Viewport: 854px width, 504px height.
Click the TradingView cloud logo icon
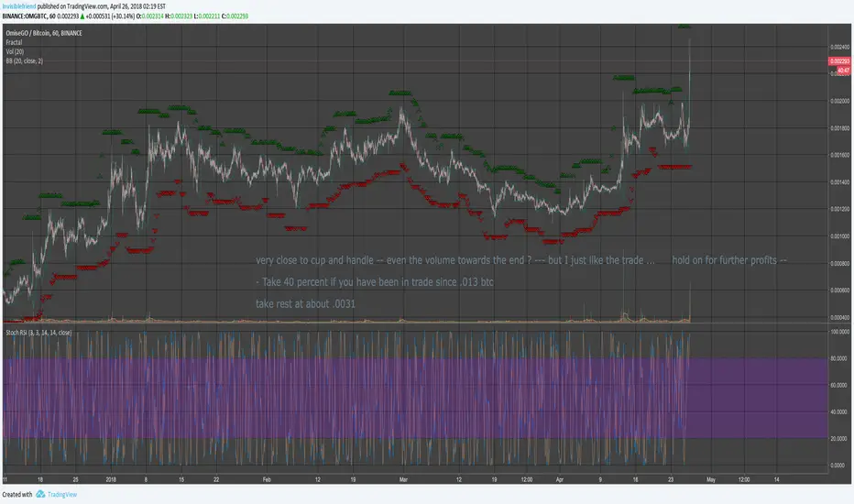(41, 494)
